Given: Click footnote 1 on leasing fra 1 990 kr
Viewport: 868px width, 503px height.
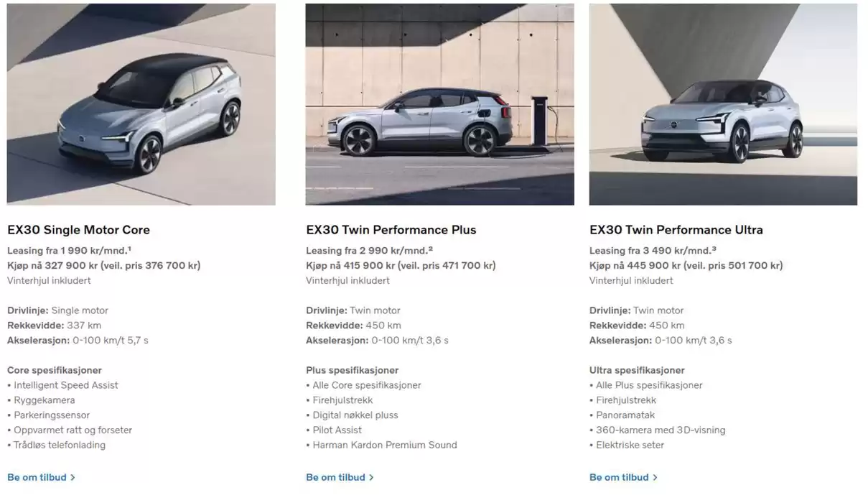Looking at the screenshot, I should point(129,249).
